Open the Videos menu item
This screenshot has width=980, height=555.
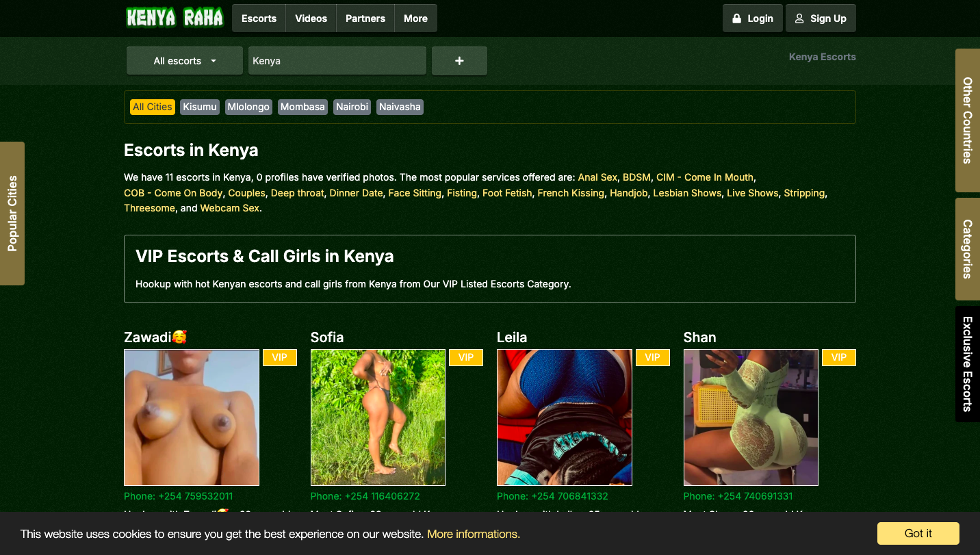[x=311, y=18]
